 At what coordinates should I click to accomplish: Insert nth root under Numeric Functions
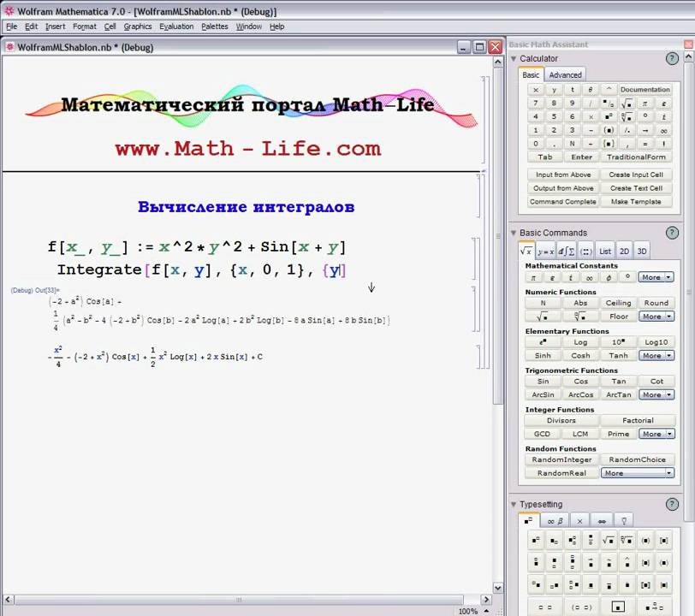(x=580, y=317)
